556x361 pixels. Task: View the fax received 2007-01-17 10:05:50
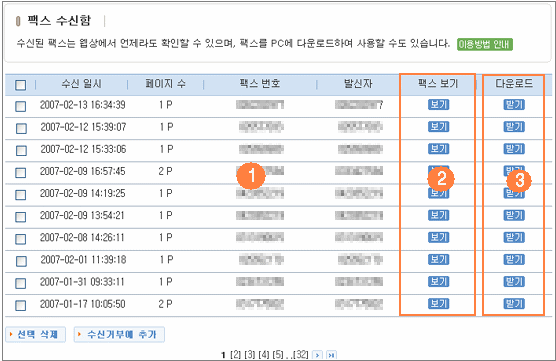(x=438, y=304)
